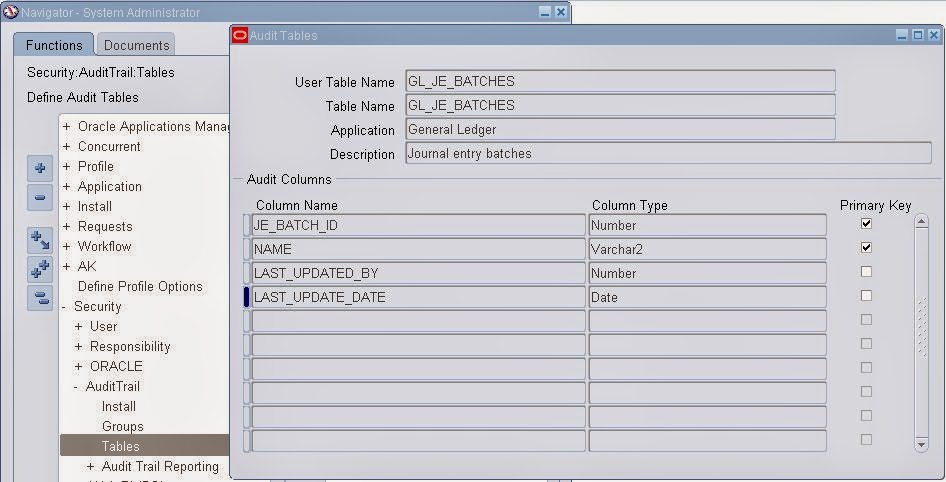Click the Application field General Ledger
Screen dimensions: 946x482
(621, 129)
